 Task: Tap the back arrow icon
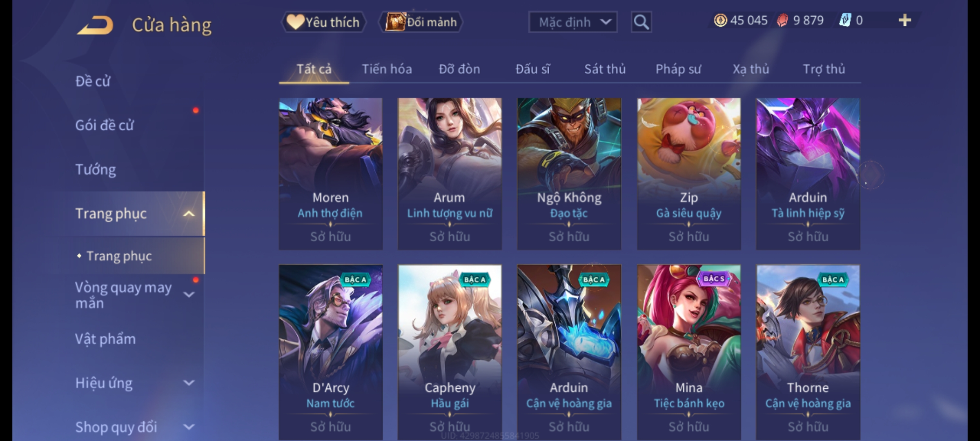[x=95, y=25]
